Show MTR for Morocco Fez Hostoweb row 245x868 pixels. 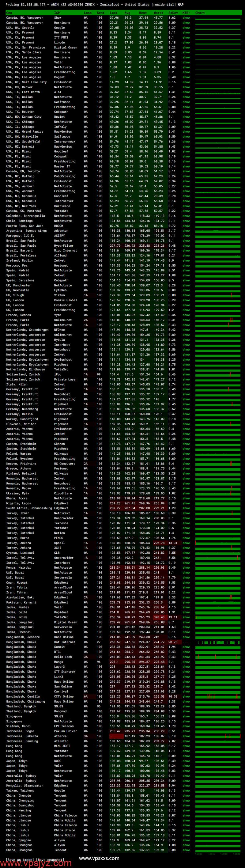click(x=186, y=266)
